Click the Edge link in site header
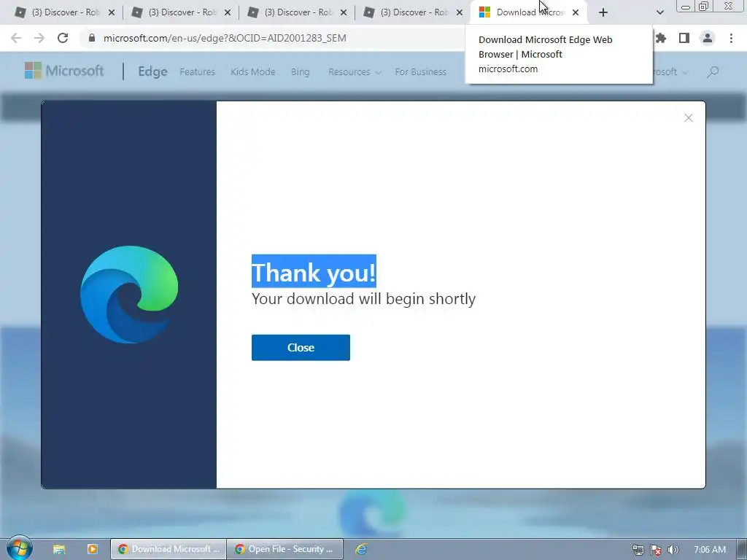 pos(152,71)
